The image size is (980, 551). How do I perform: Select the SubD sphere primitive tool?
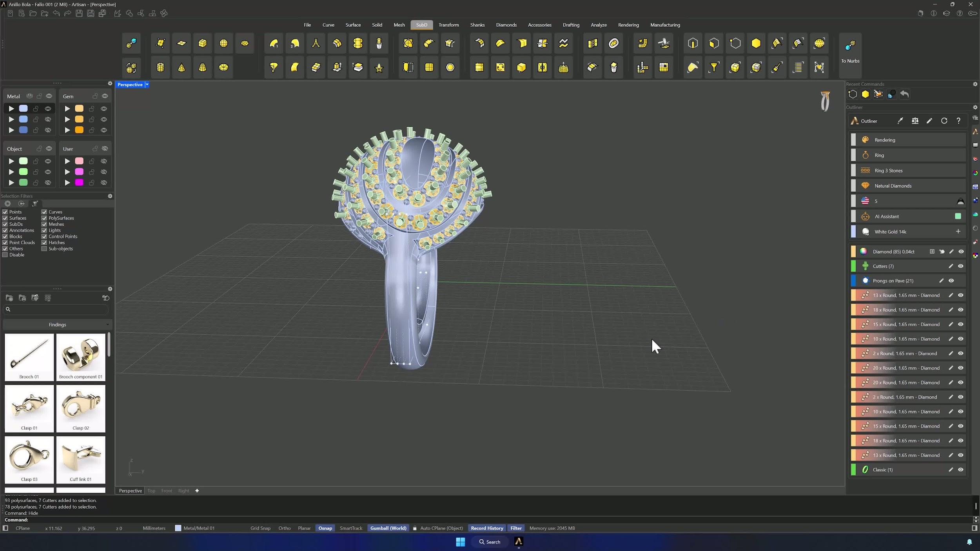pos(223,43)
